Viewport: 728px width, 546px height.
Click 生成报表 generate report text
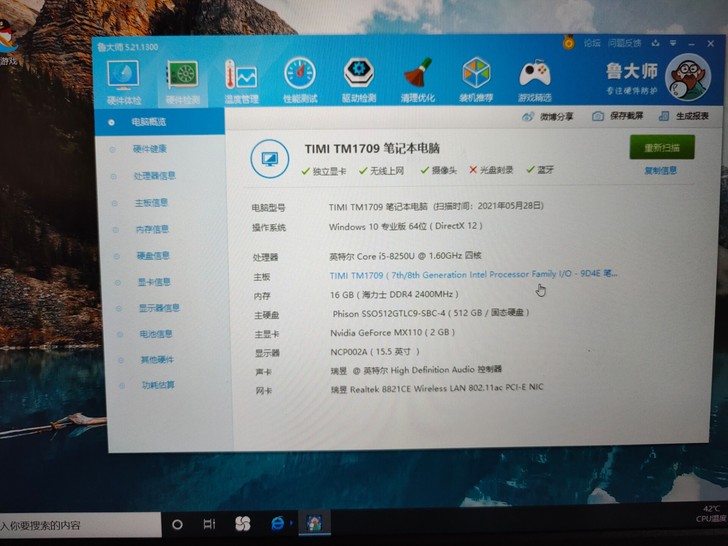coord(692,116)
